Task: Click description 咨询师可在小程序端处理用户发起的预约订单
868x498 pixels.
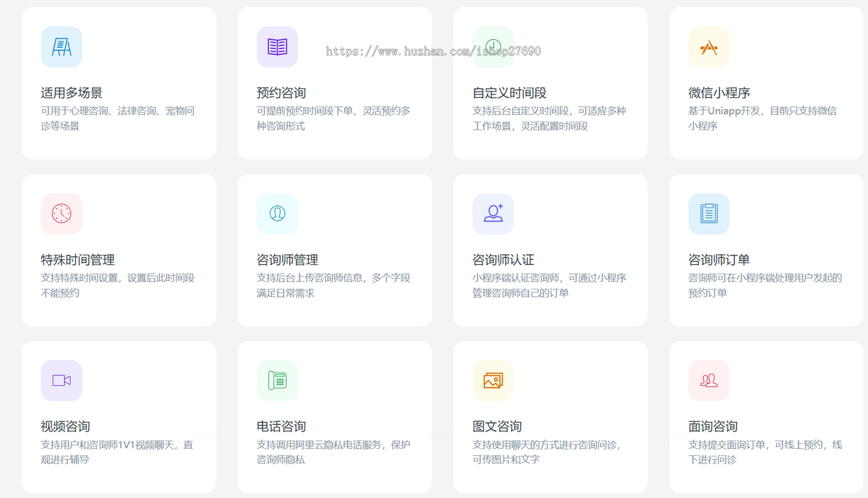Action: coord(765,285)
